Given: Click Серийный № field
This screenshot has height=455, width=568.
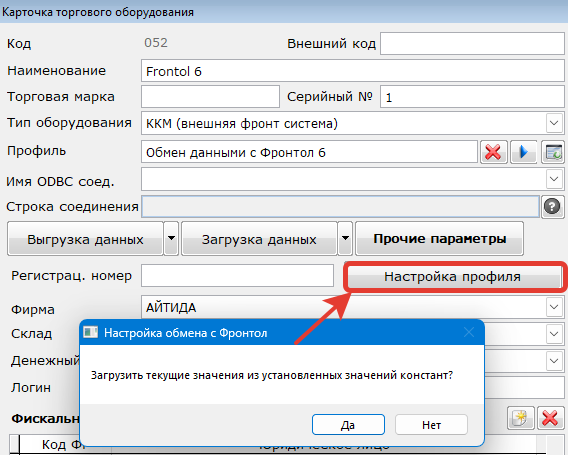Looking at the screenshot, I should click(472, 97).
